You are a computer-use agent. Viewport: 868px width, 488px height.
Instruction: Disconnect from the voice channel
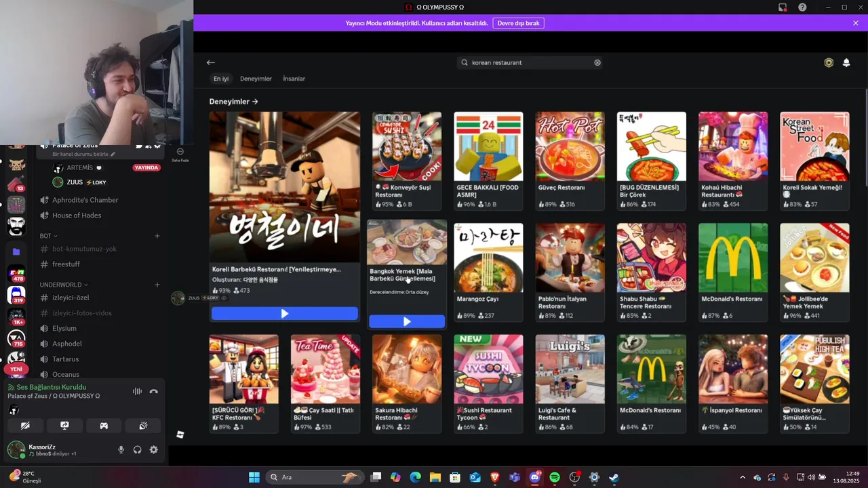(x=154, y=391)
